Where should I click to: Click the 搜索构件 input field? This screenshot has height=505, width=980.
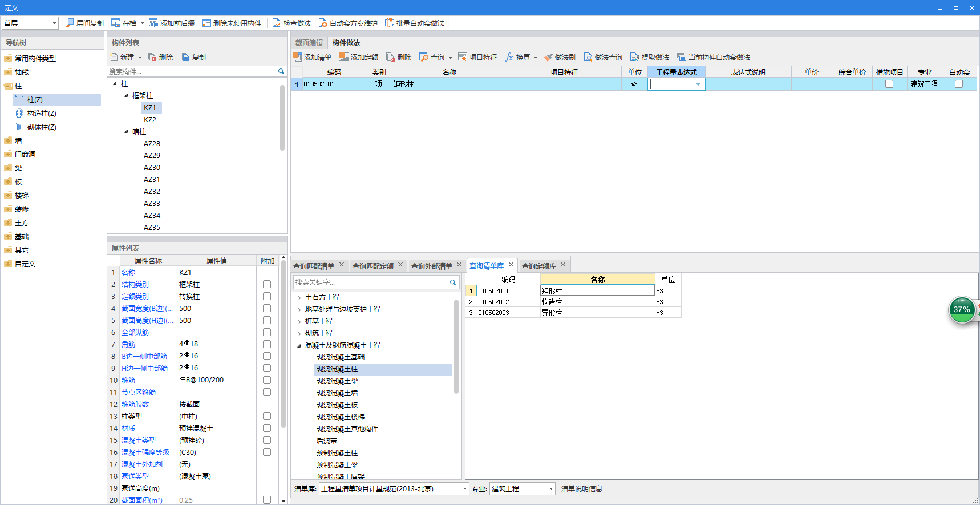[x=192, y=71]
